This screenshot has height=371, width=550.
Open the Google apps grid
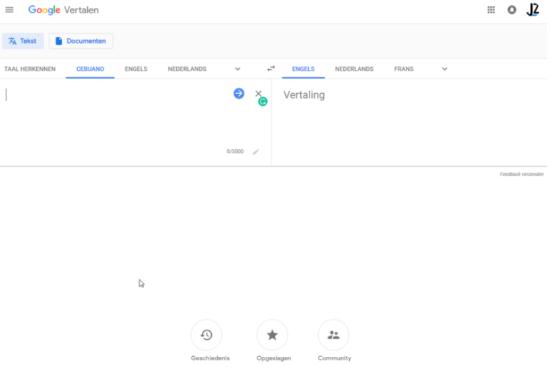[491, 10]
